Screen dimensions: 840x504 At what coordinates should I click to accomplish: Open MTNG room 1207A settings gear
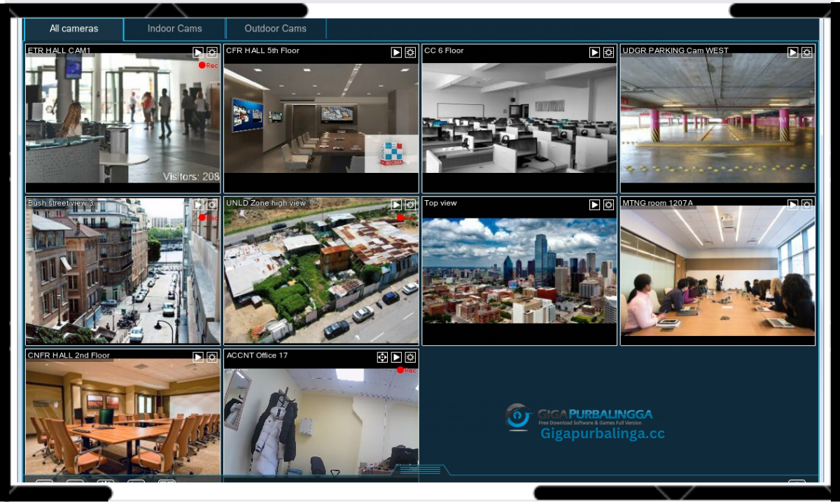[x=806, y=204]
